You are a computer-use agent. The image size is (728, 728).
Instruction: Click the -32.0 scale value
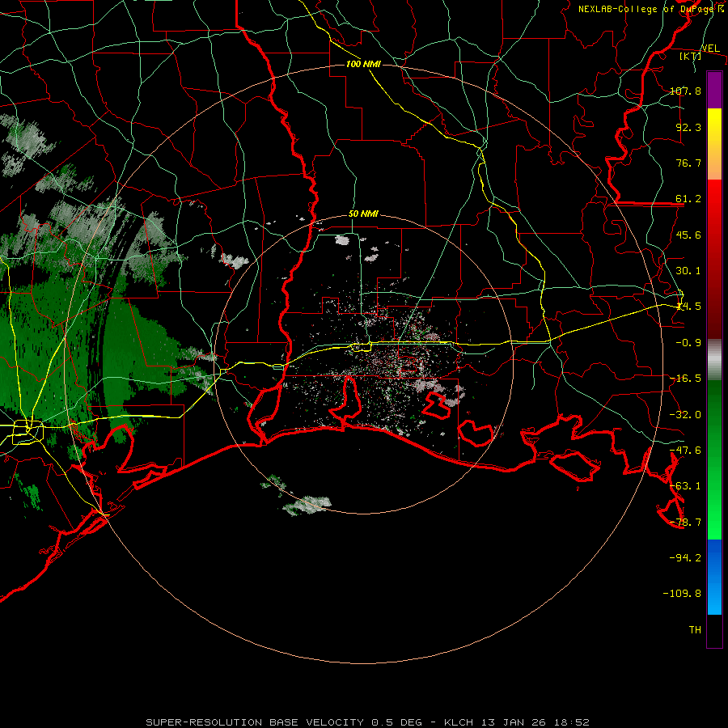pos(685,415)
